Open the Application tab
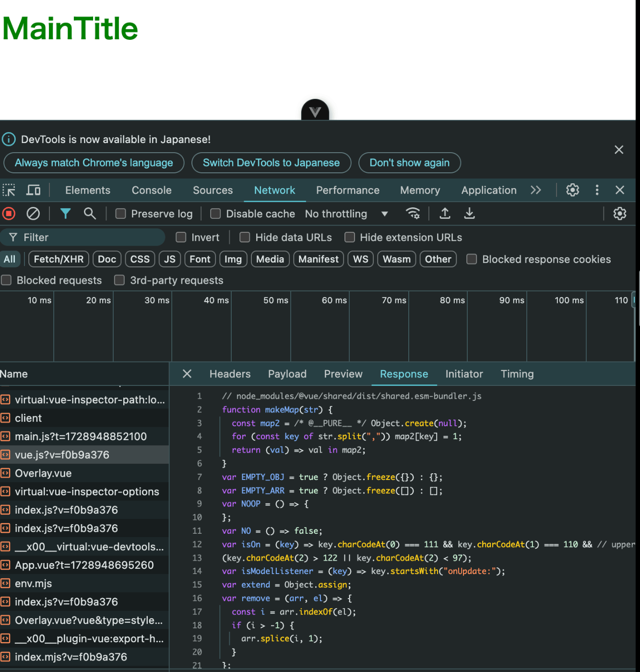 (489, 190)
